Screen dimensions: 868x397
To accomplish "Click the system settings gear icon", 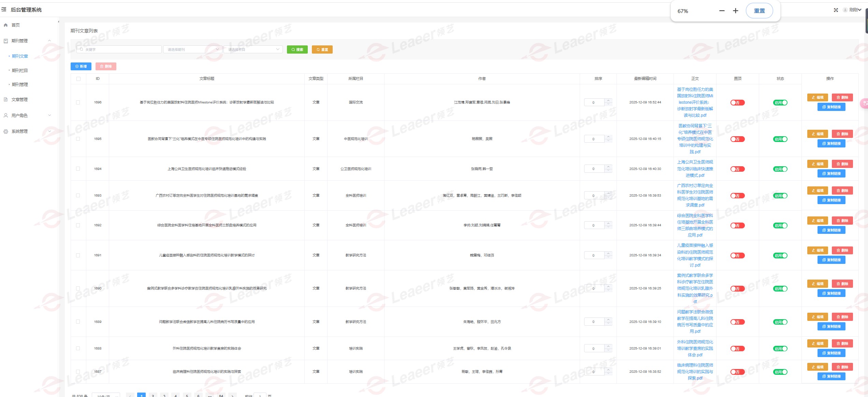I will coord(6,131).
